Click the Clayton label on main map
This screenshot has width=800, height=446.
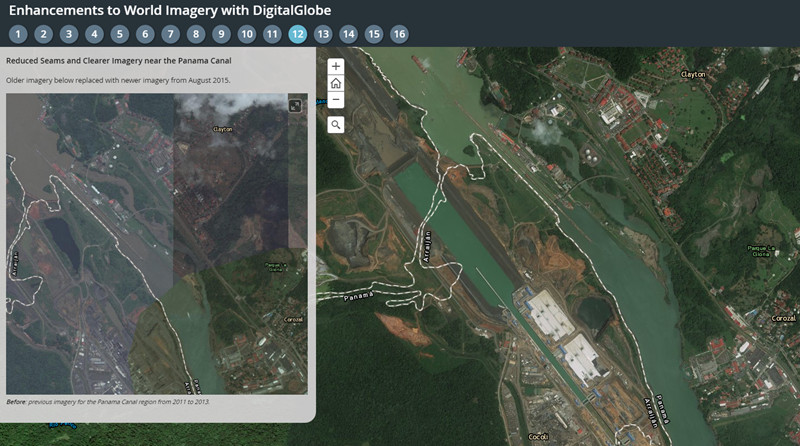(693, 75)
